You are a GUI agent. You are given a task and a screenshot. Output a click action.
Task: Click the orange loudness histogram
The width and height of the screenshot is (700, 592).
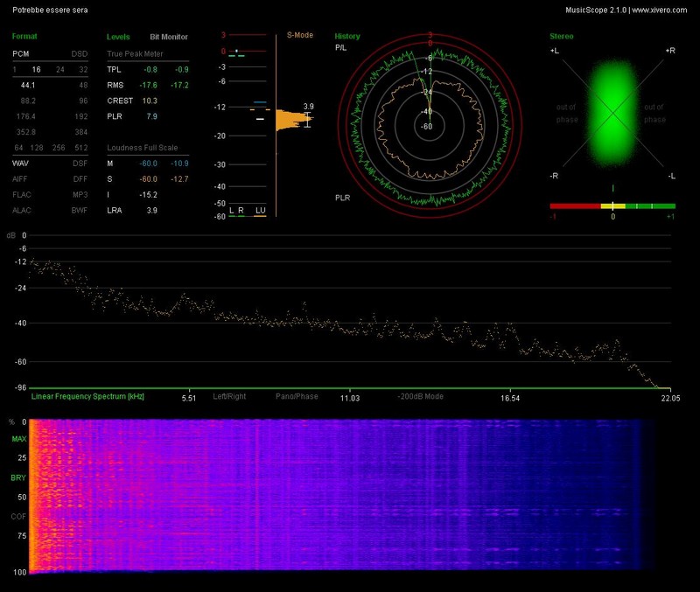(293, 120)
